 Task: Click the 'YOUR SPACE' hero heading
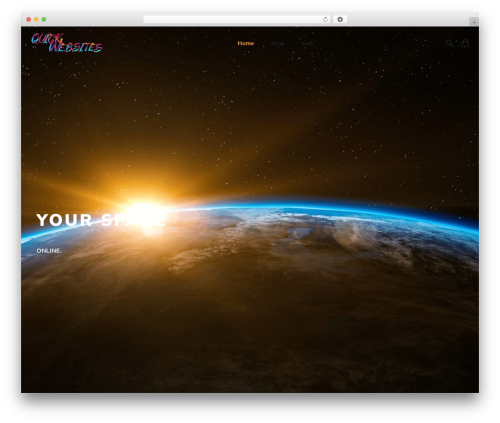click(x=101, y=220)
